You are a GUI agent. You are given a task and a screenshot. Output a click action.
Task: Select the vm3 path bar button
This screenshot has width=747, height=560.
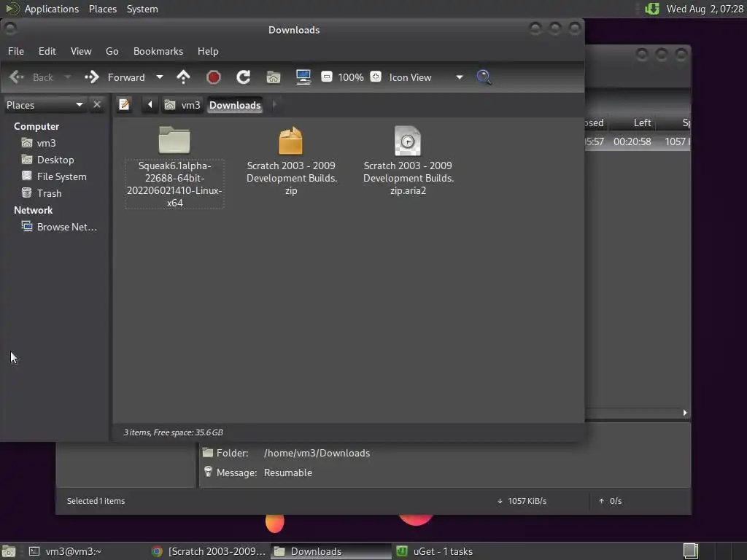[182, 105]
